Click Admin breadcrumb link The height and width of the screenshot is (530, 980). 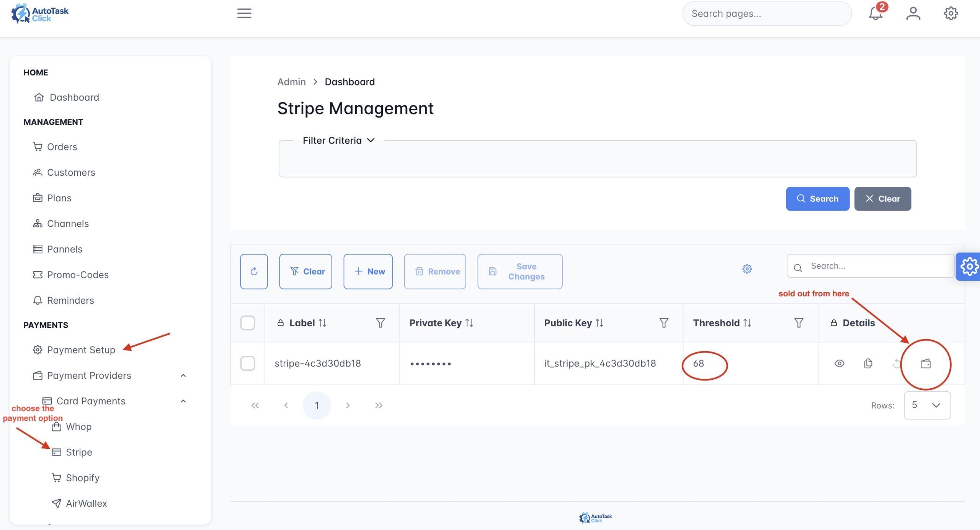(291, 82)
